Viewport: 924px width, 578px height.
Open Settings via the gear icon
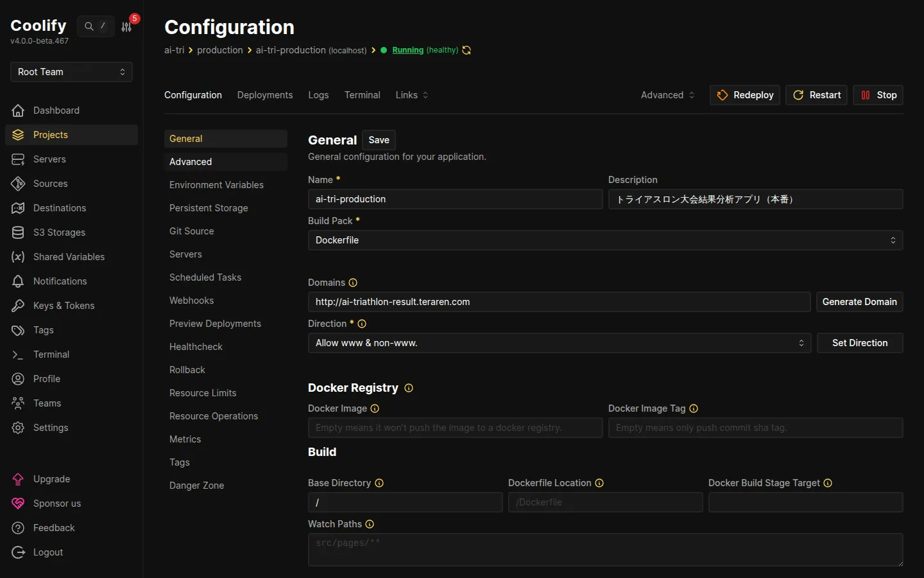click(x=18, y=428)
